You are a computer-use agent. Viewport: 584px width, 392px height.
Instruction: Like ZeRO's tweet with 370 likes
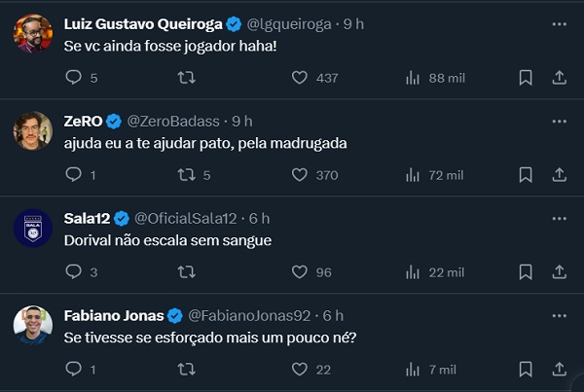(x=300, y=175)
